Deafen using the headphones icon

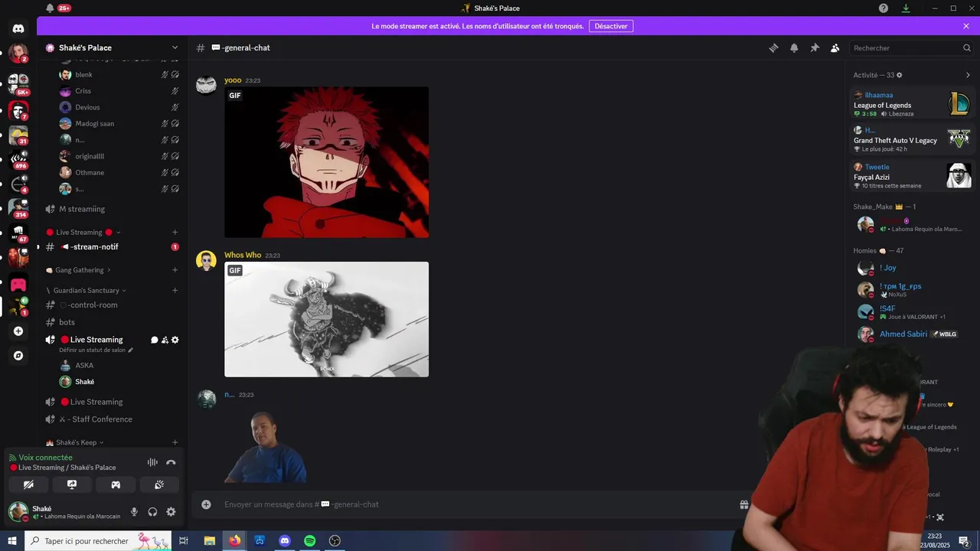point(152,512)
